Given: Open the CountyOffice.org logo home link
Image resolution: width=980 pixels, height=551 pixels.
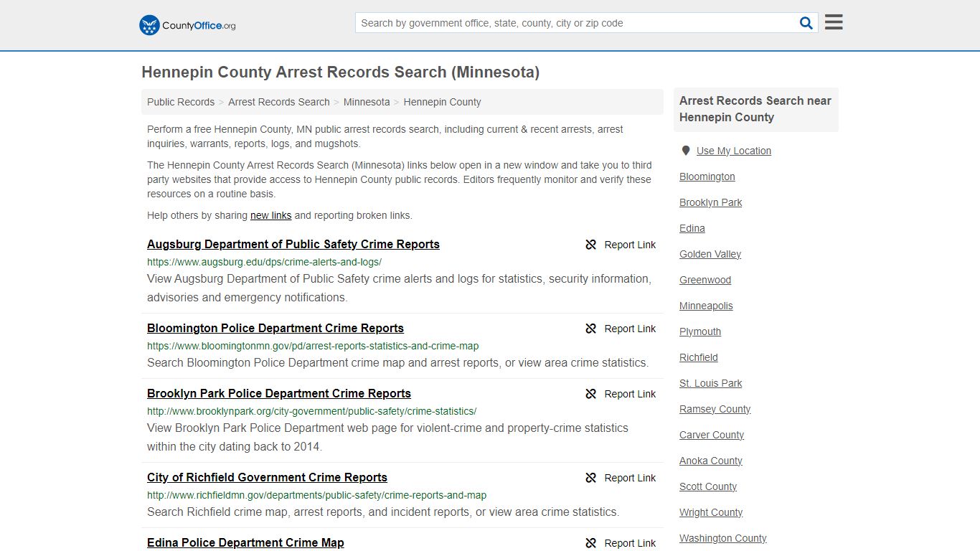Looking at the screenshot, I should (x=187, y=25).
